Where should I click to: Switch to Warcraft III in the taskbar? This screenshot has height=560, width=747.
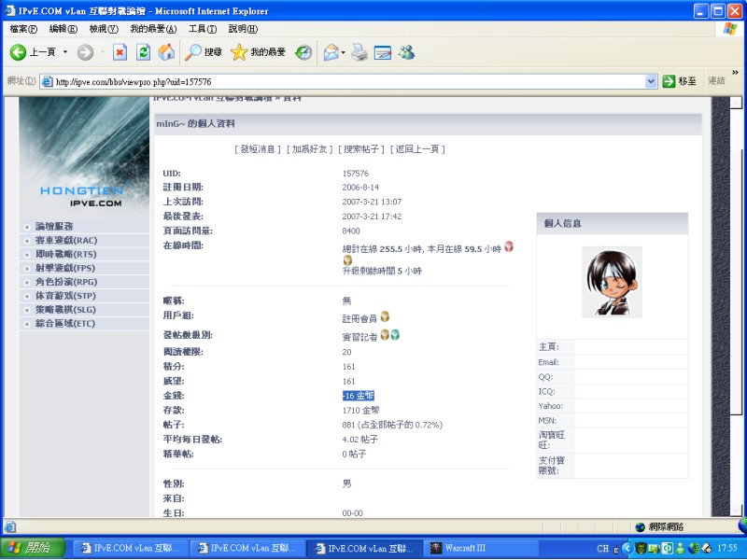[481, 548]
